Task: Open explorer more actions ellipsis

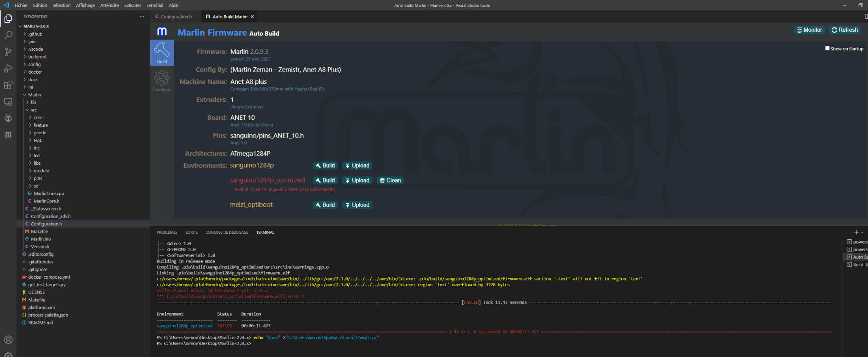Action: pos(142,17)
